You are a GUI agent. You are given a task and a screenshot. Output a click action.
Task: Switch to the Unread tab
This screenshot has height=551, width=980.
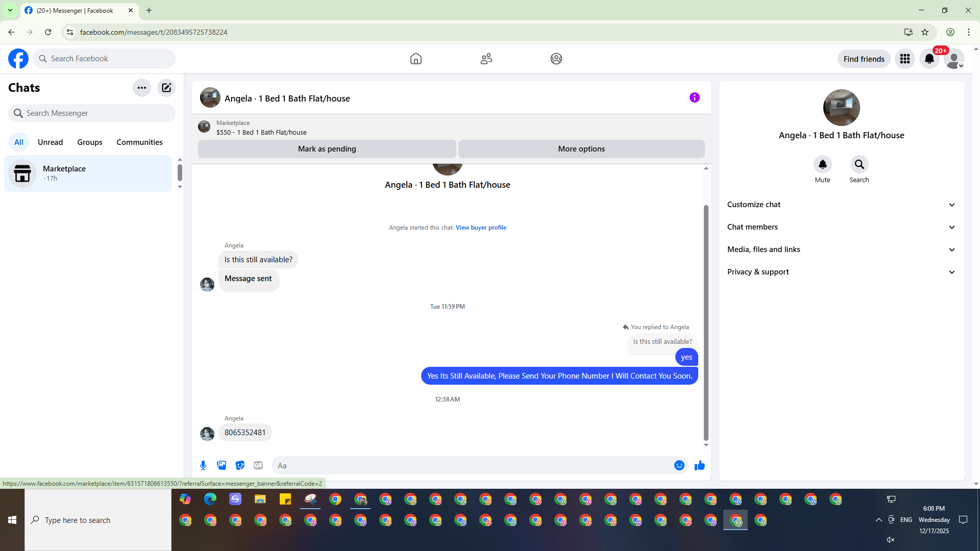[50, 142]
